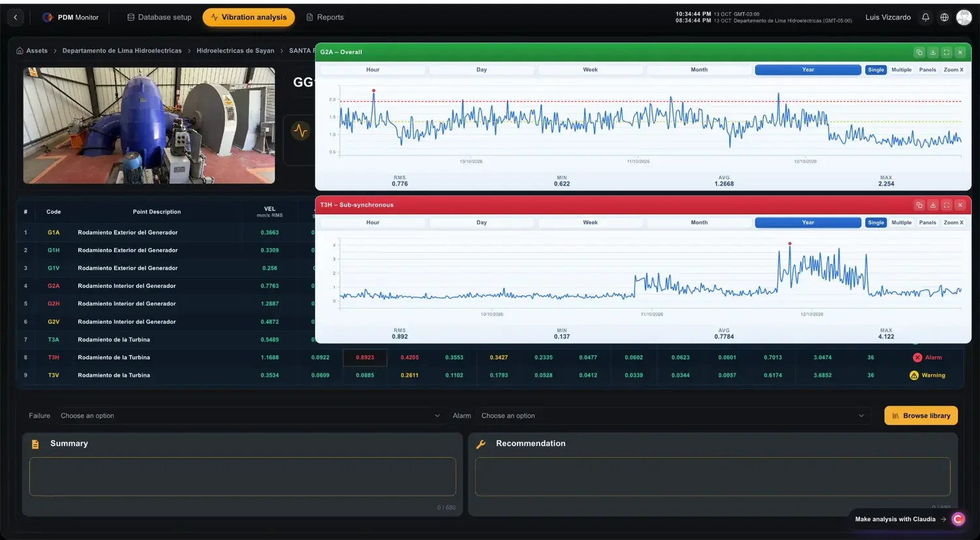Select Single mode in G2A – Overall chart
Screen dimensions: 980x540
click(876, 70)
